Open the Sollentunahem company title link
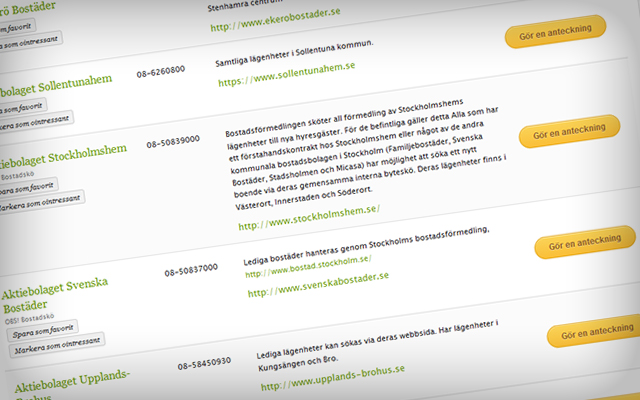This screenshot has height=400, width=640. (x=56, y=86)
